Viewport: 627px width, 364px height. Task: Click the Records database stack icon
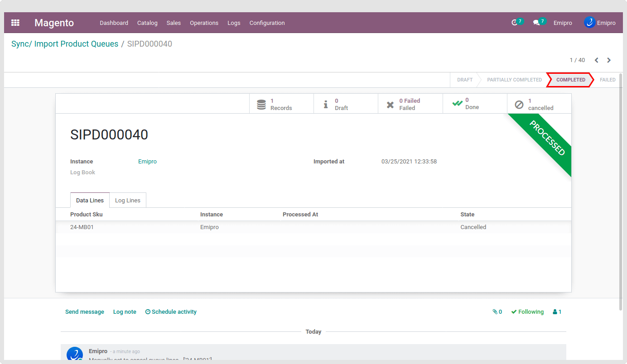coord(261,105)
